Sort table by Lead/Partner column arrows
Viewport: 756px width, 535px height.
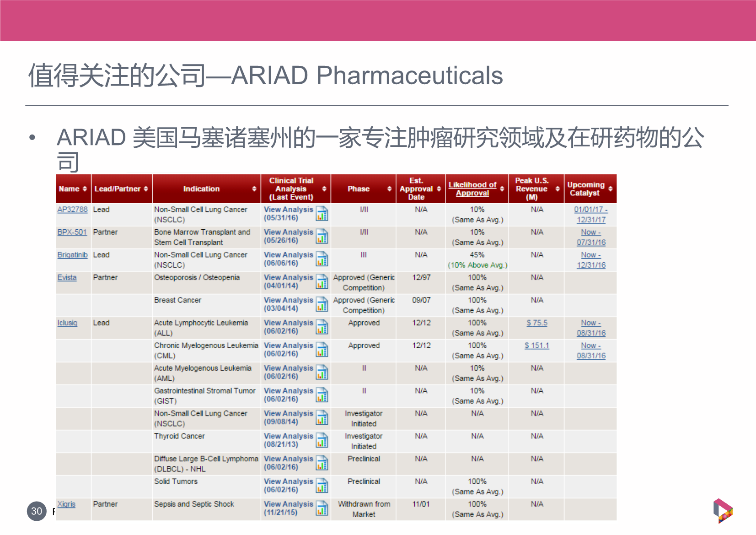(146, 189)
